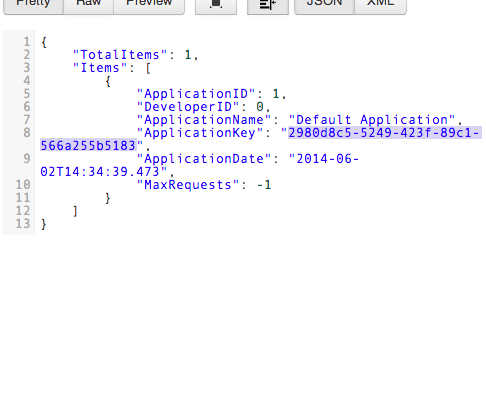Click line number 13 in gutter
This screenshot has width=486, height=410.
coord(23,224)
